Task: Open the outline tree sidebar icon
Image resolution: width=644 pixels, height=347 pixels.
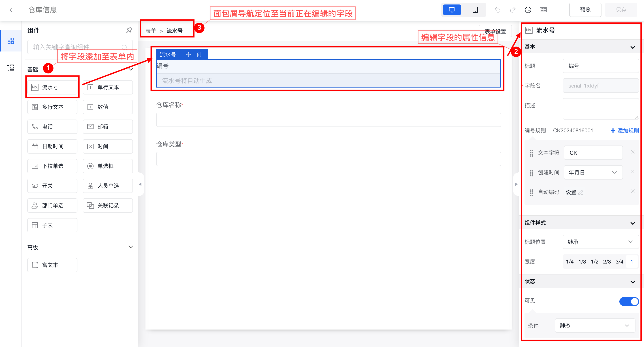Action: tap(11, 68)
